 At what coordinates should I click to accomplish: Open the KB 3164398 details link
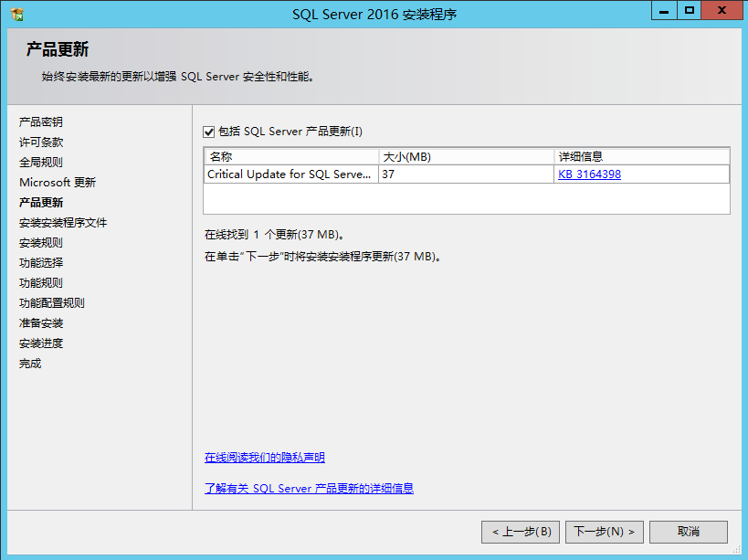589,174
